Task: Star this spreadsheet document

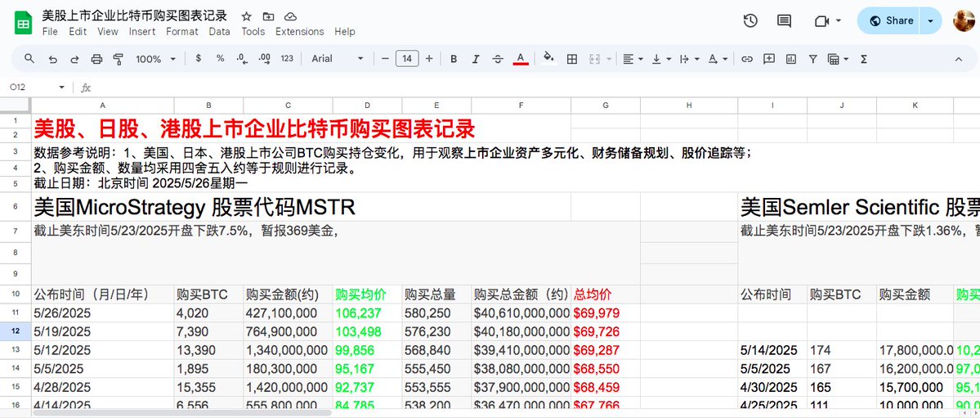Action: (246, 16)
